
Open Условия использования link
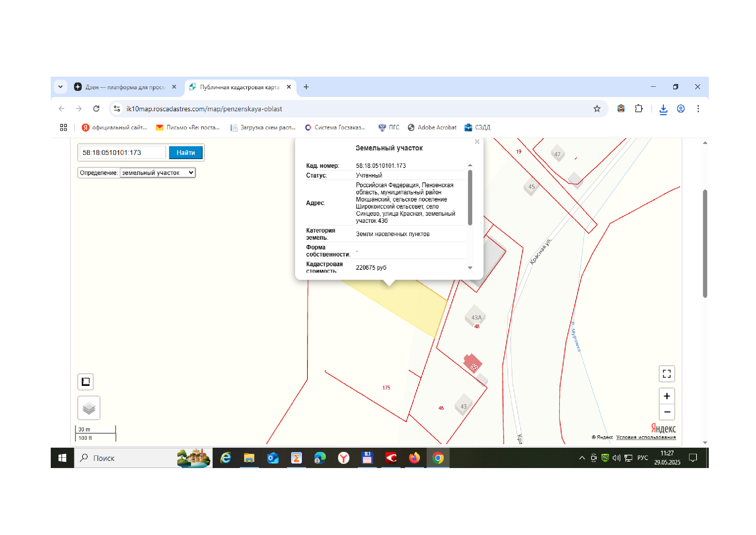click(x=646, y=437)
